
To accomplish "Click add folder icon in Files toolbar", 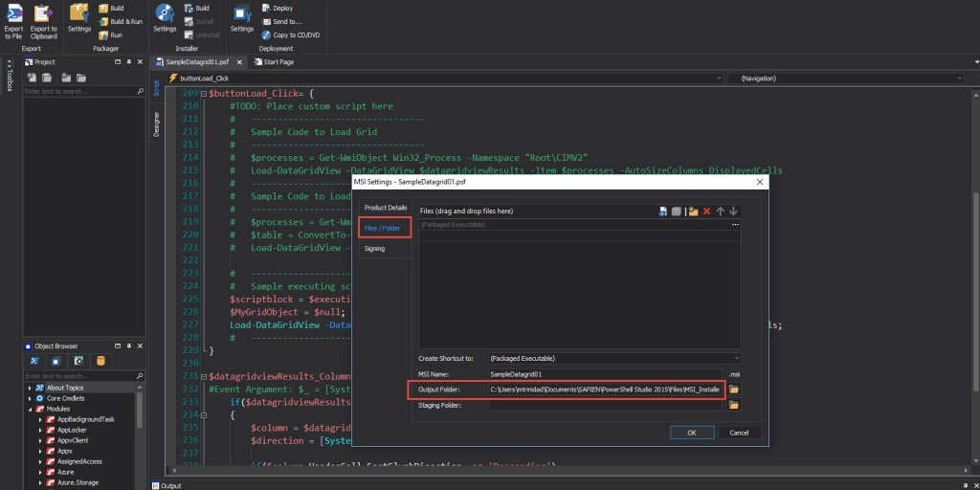I will 693,212.
